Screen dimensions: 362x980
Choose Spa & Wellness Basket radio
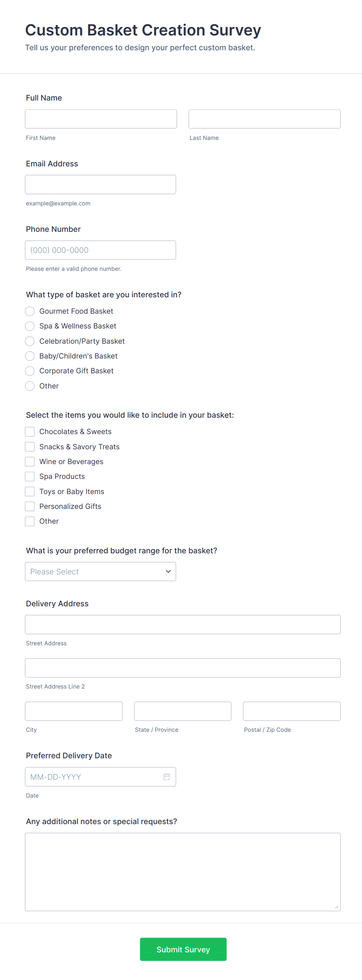[x=30, y=326]
